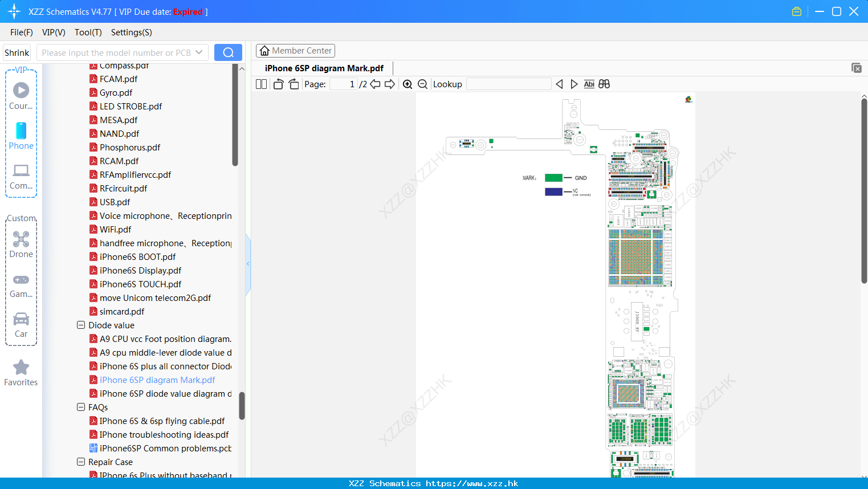Select the Computer category
The height and width of the screenshot is (489, 868).
point(21,176)
